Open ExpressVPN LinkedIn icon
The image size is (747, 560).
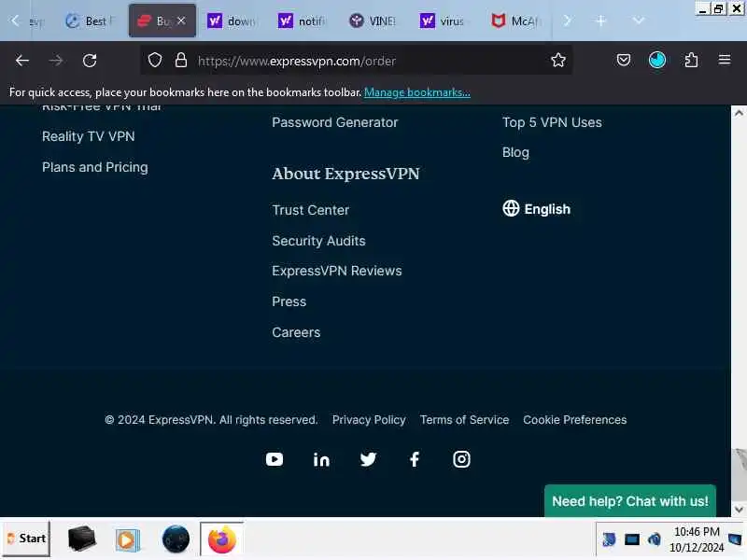tap(321, 459)
